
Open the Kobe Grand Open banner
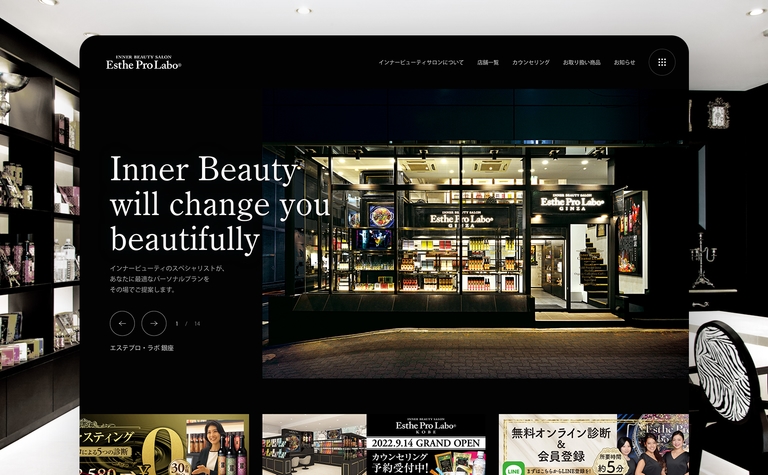374,445
